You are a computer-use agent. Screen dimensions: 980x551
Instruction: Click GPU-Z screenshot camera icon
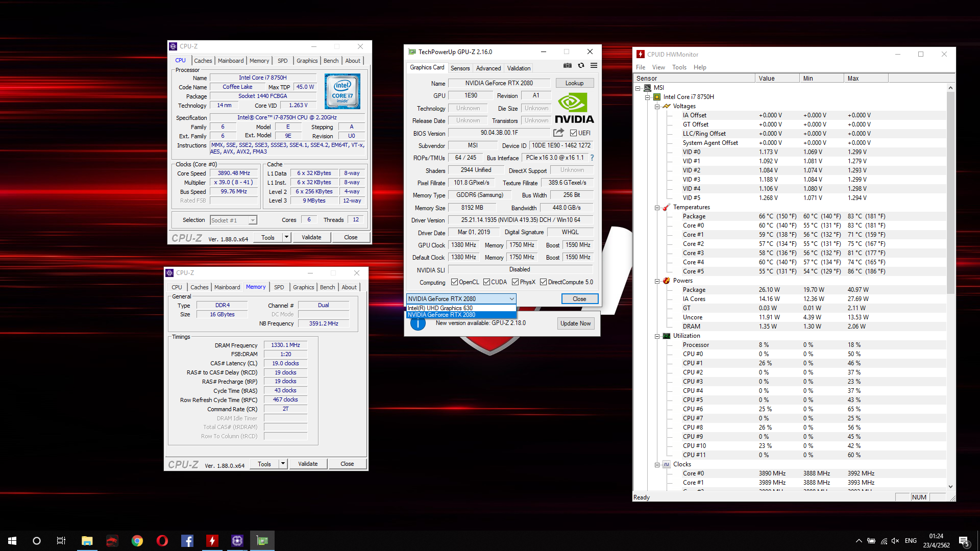[x=567, y=65]
